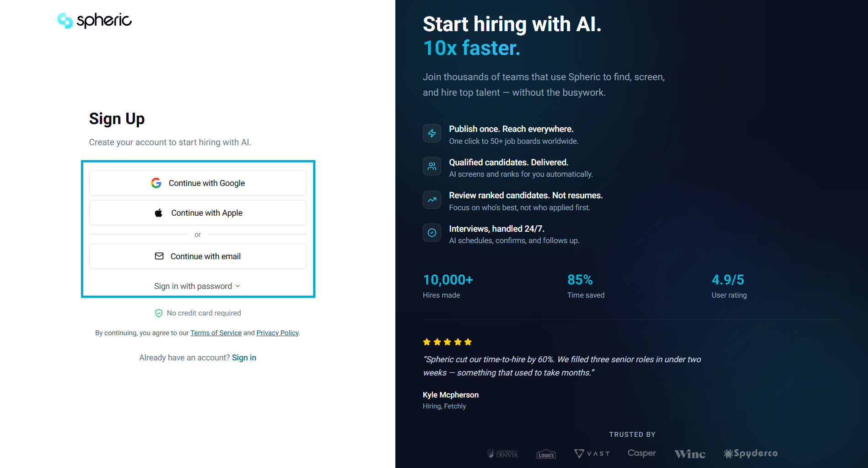Click the Spyderco logo
This screenshot has height=468, width=868.
click(x=750, y=453)
